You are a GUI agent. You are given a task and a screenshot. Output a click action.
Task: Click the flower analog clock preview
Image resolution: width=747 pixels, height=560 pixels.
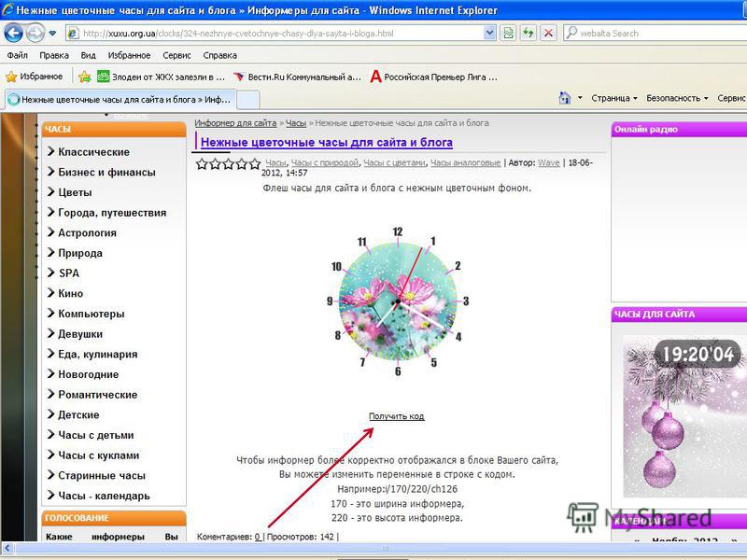coord(398,301)
